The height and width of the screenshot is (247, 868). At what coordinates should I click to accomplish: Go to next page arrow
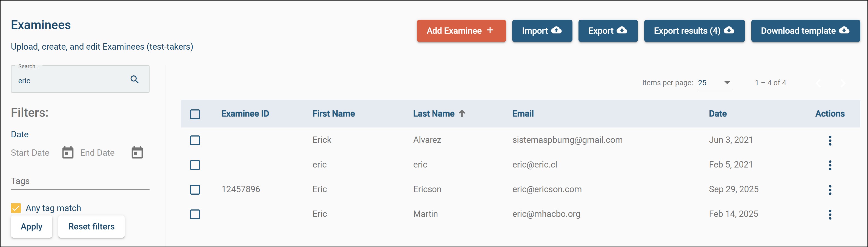(x=843, y=83)
